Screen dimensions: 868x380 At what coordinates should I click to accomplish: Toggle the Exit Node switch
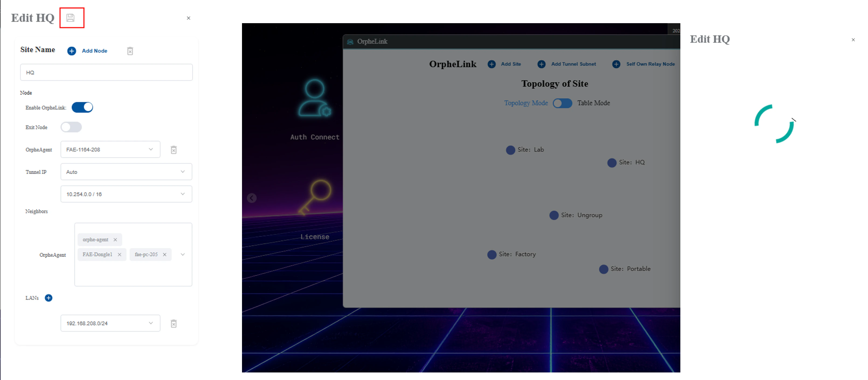tap(71, 127)
